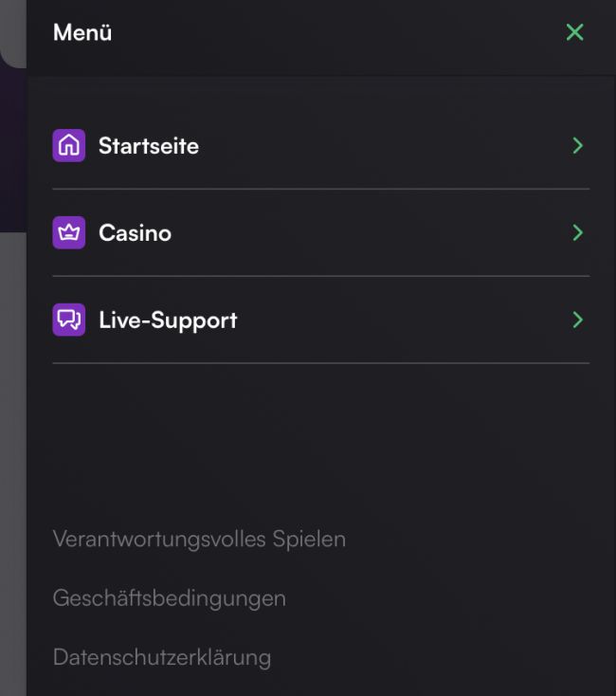The width and height of the screenshot is (616, 696).
Task: View the Datenschutzerklärung link
Action: 162,657
